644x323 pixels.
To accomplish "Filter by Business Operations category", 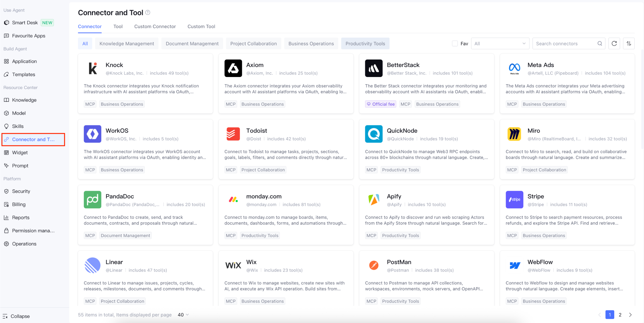I will (311, 44).
